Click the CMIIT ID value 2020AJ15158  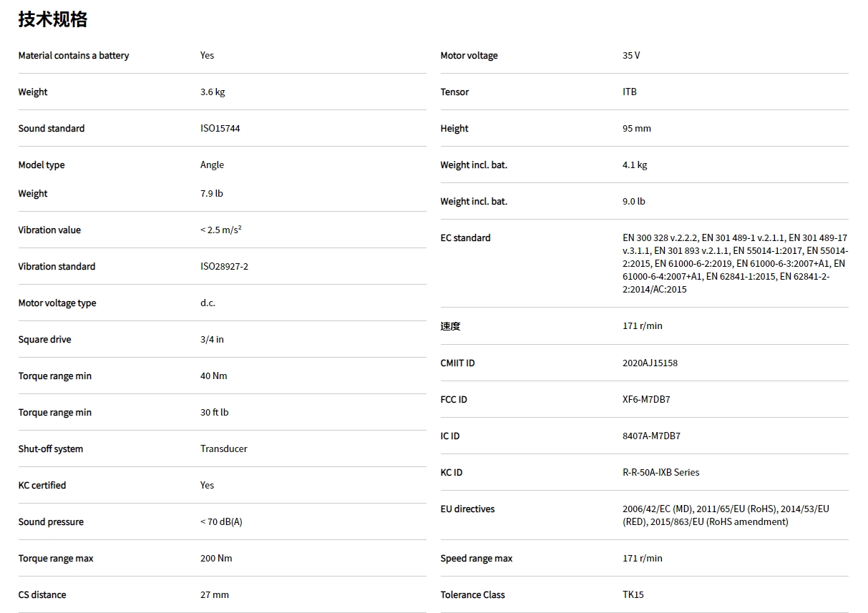[650, 363]
